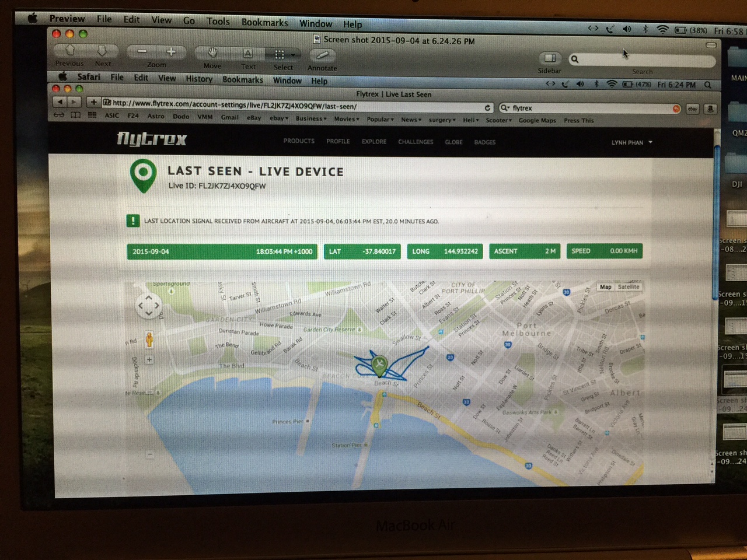Click the flytrex logo
This screenshot has width=747, height=560.
tap(152, 138)
